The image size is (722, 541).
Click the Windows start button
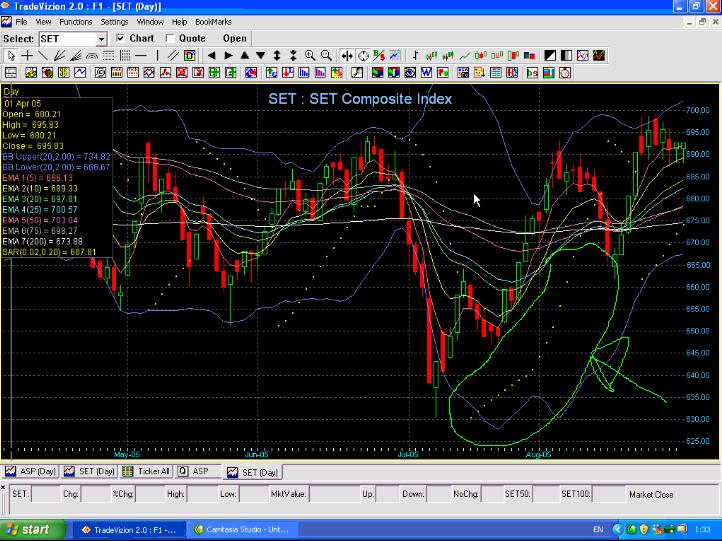(x=33, y=530)
